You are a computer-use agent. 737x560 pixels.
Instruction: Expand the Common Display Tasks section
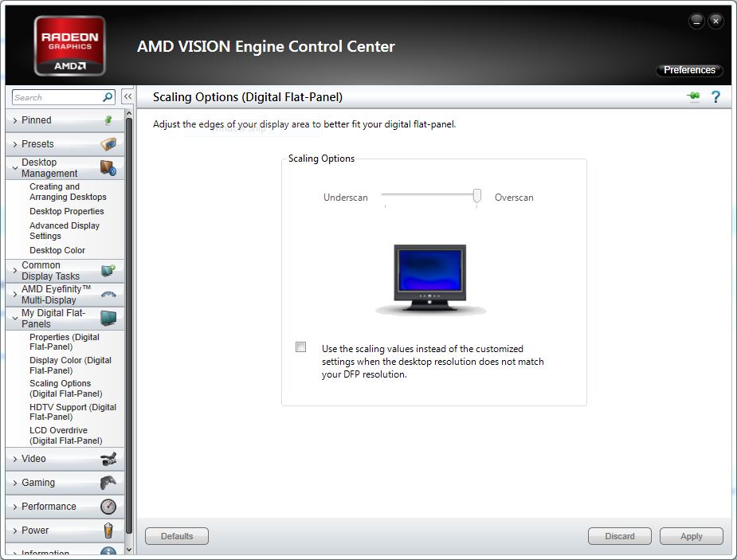[x=15, y=271]
